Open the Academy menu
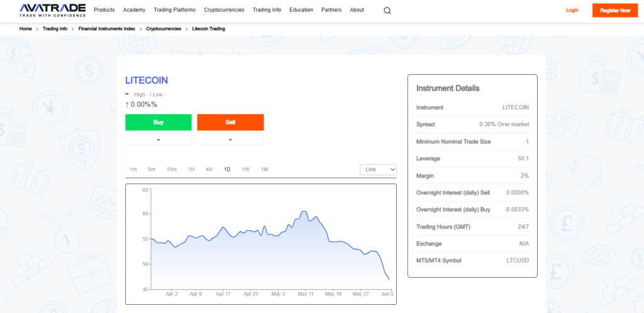The width and height of the screenshot is (644, 313). click(x=135, y=10)
